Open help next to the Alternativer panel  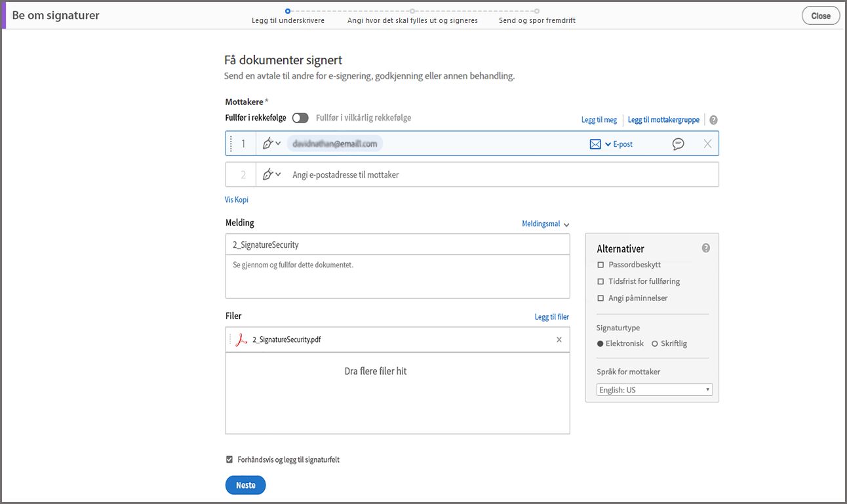(x=705, y=248)
